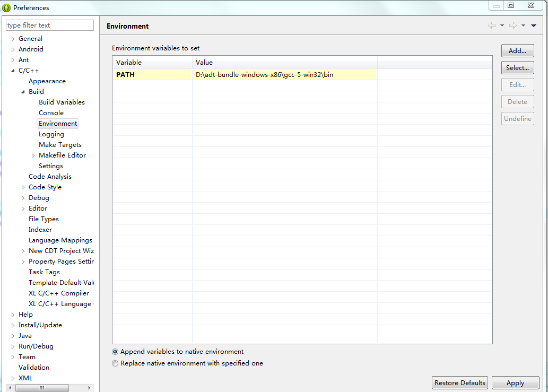Click the Add... button

coord(518,51)
